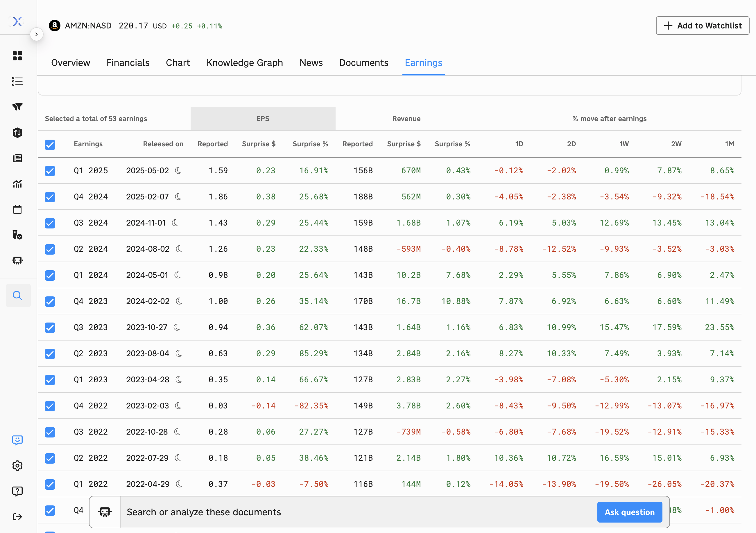Viewport: 756px width, 533px height.
Task: Focus the Search or analyze documents field
Action: tap(359, 512)
